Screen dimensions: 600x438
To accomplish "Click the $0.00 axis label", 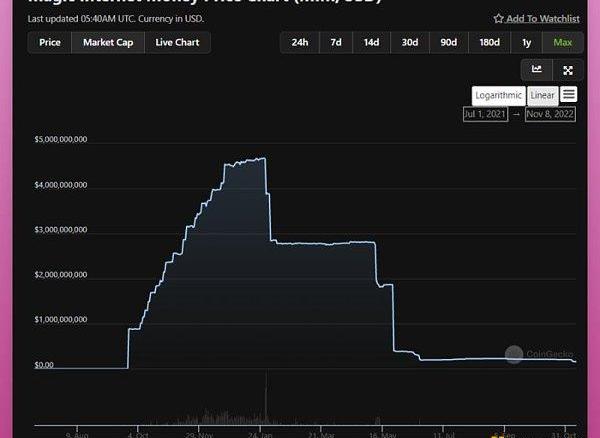I will [44, 365].
